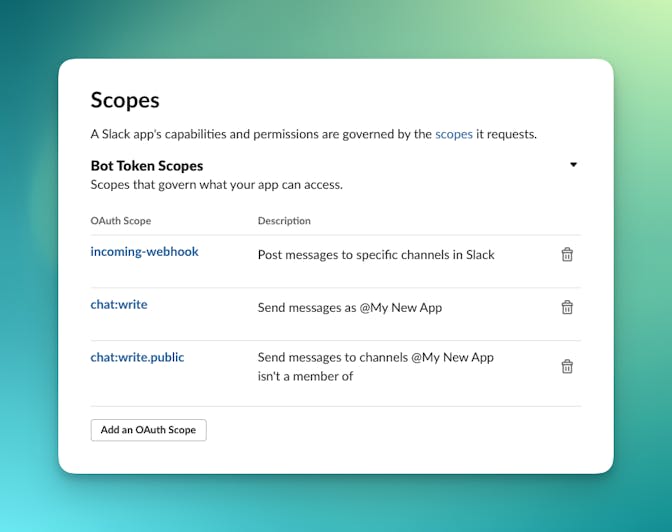The width and height of the screenshot is (672, 532).
Task: Click the "Send messages as @My New App" description
Action: click(x=349, y=308)
